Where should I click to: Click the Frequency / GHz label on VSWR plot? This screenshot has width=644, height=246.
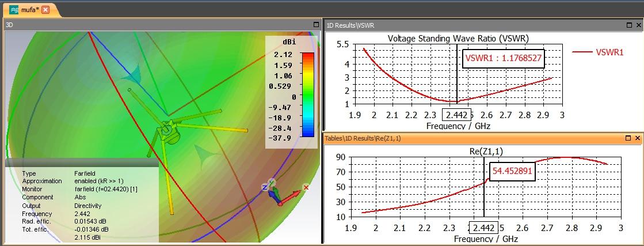click(x=458, y=126)
